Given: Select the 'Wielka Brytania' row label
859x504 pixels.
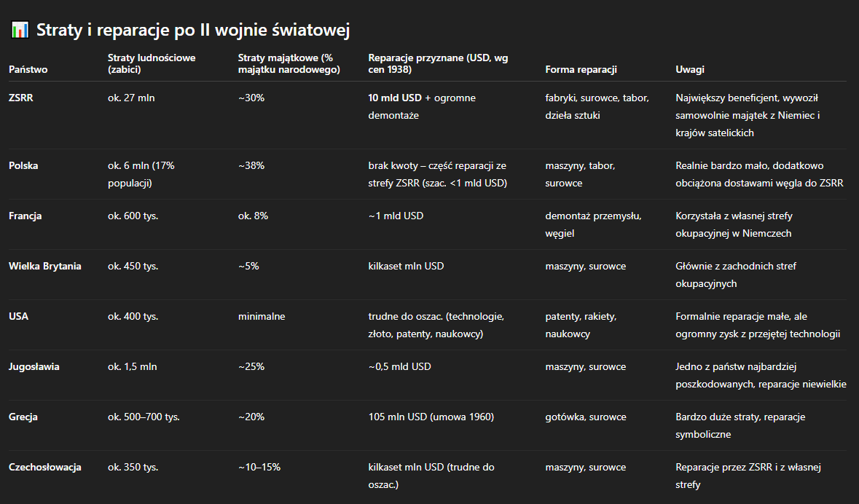Looking at the screenshot, I should 45,267.
